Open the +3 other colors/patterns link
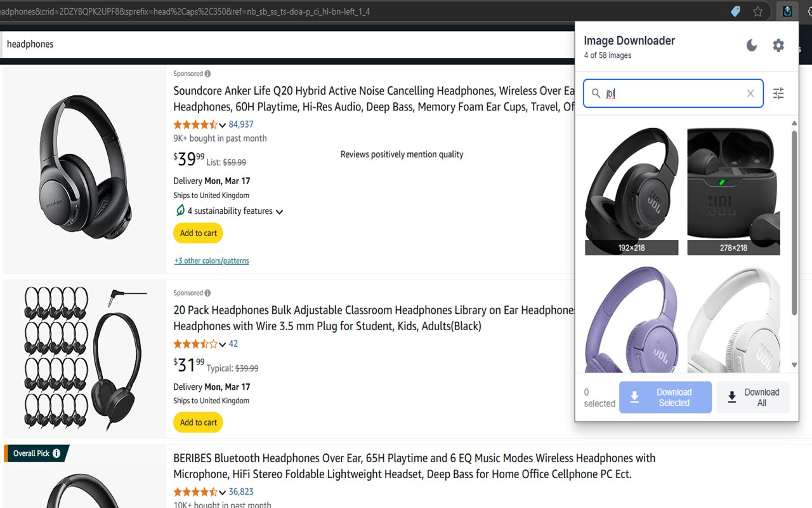The height and width of the screenshot is (508, 812). point(212,260)
